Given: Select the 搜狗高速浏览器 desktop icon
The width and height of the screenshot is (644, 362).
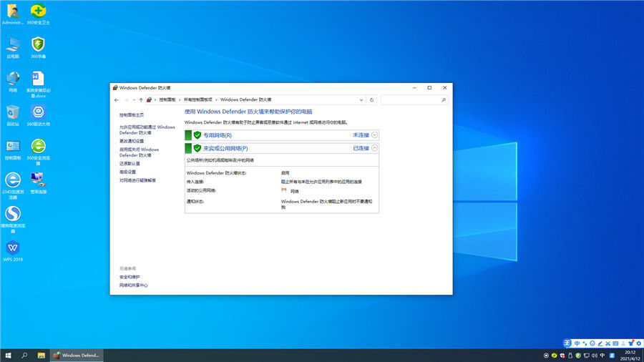Looking at the screenshot, I should click(13, 220).
